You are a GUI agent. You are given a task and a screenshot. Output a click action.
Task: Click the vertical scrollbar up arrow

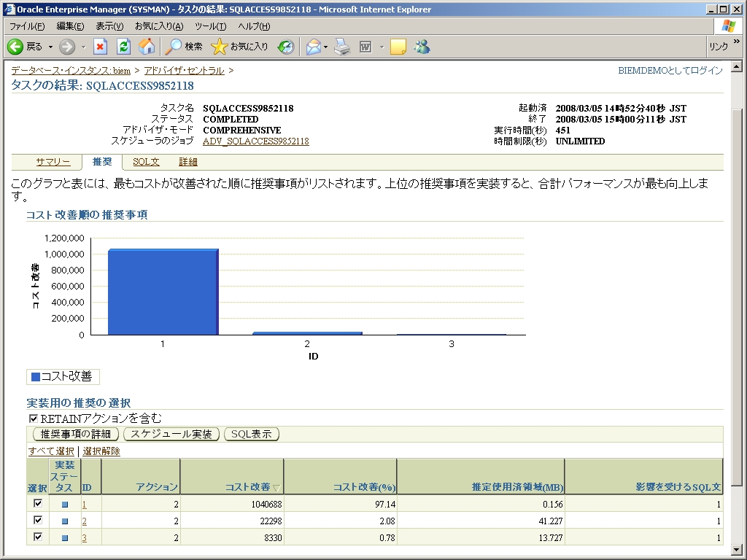(737, 66)
